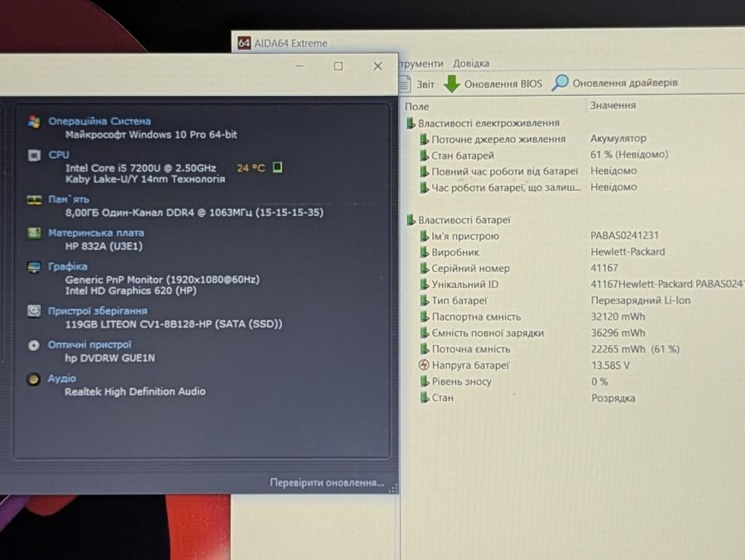Click the Ємність повної зарядки row icon
This screenshot has height=560, width=745.
pyautogui.click(x=425, y=333)
